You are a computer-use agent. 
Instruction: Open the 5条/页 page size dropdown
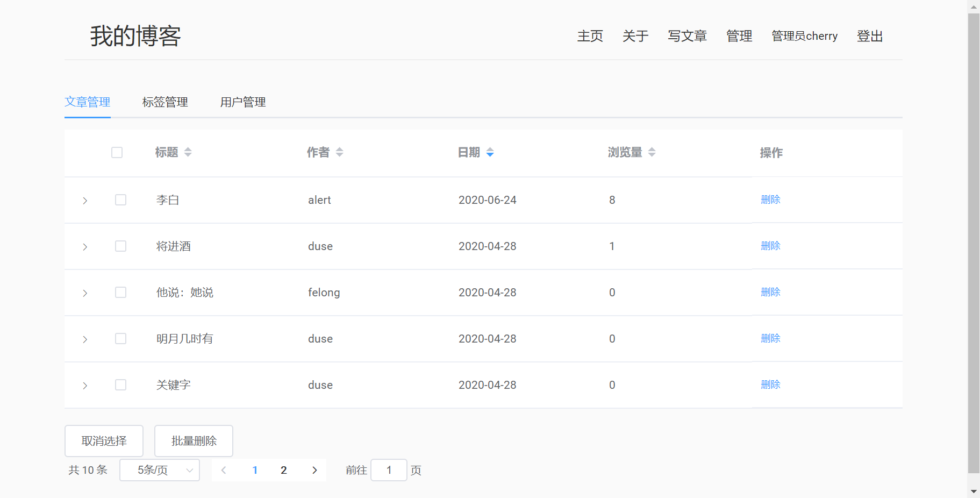[160, 470]
